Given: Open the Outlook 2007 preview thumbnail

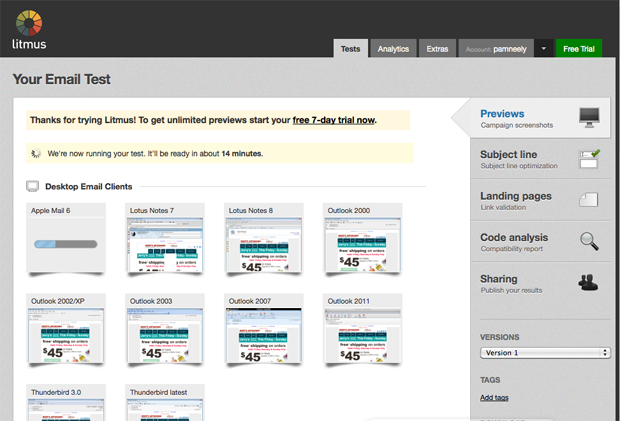Looking at the screenshot, I should coord(264,333).
